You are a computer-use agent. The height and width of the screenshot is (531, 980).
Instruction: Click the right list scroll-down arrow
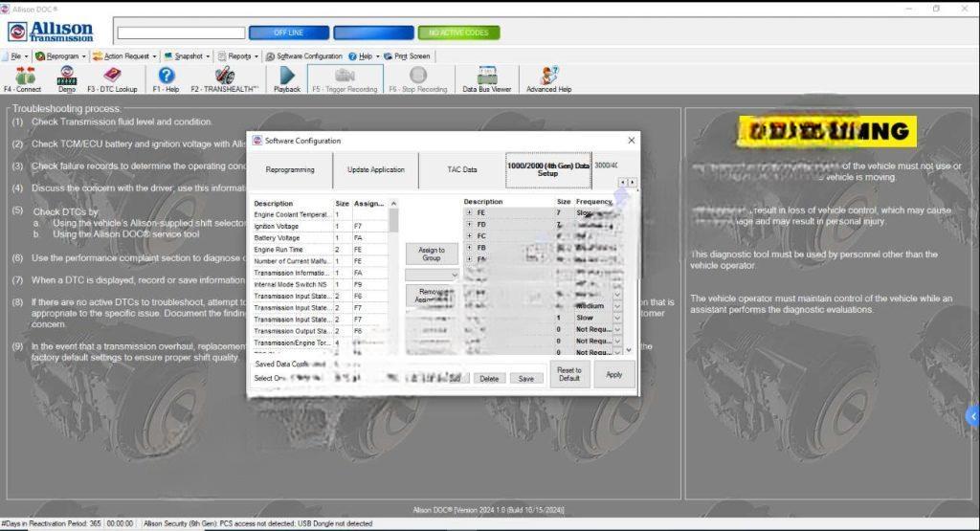pos(629,350)
